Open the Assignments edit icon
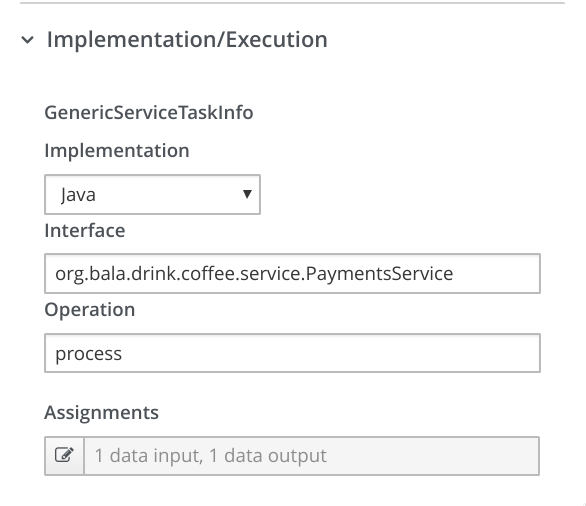This screenshot has height=506, width=586. click(x=64, y=456)
